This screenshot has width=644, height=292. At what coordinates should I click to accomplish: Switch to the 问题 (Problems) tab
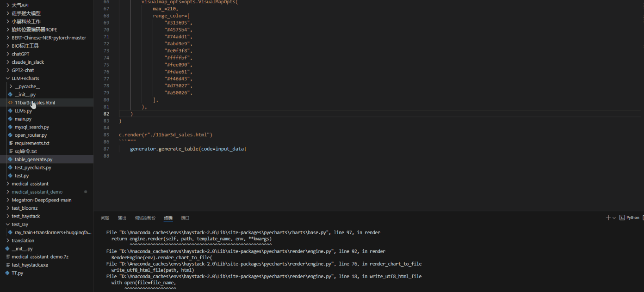(x=105, y=218)
